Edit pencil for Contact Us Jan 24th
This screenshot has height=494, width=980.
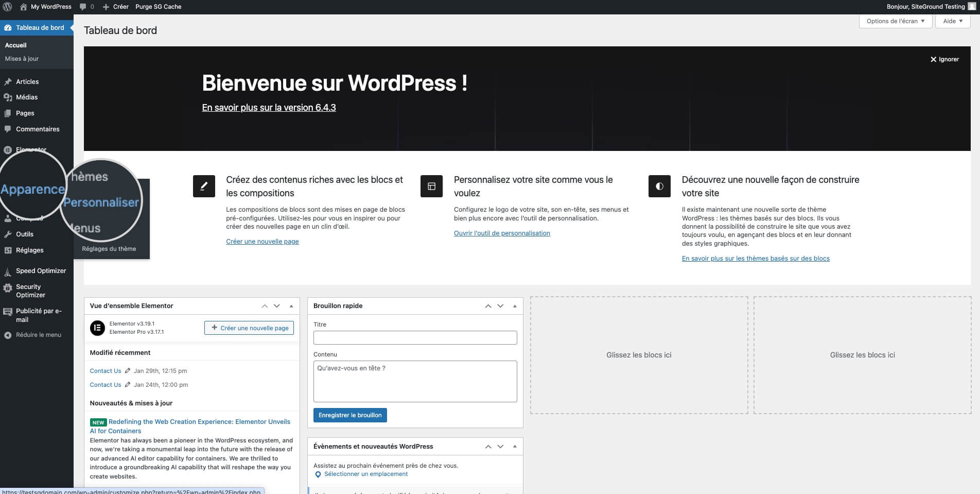click(x=128, y=384)
